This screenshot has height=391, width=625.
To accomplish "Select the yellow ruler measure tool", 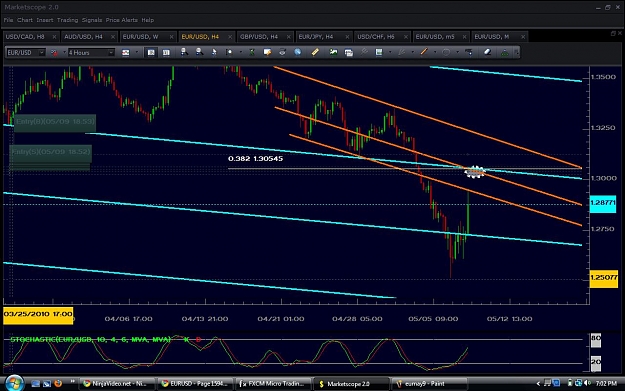I will pos(315,52).
